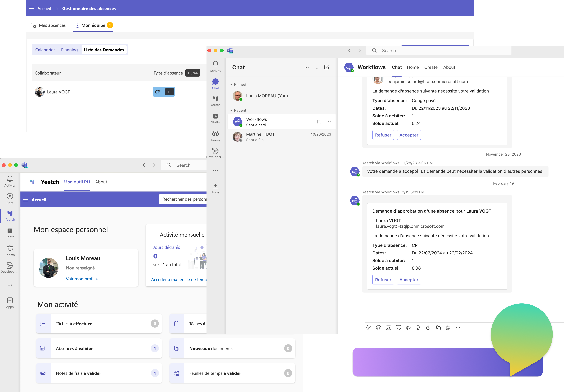This screenshot has width=564, height=392.
Task: Open hamburger menu beside Accueil in Yeetch
Action: (25, 200)
